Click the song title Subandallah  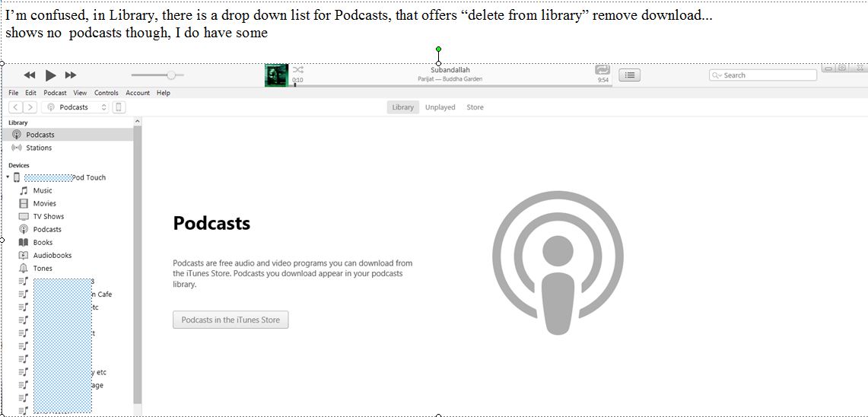pyautogui.click(x=450, y=70)
